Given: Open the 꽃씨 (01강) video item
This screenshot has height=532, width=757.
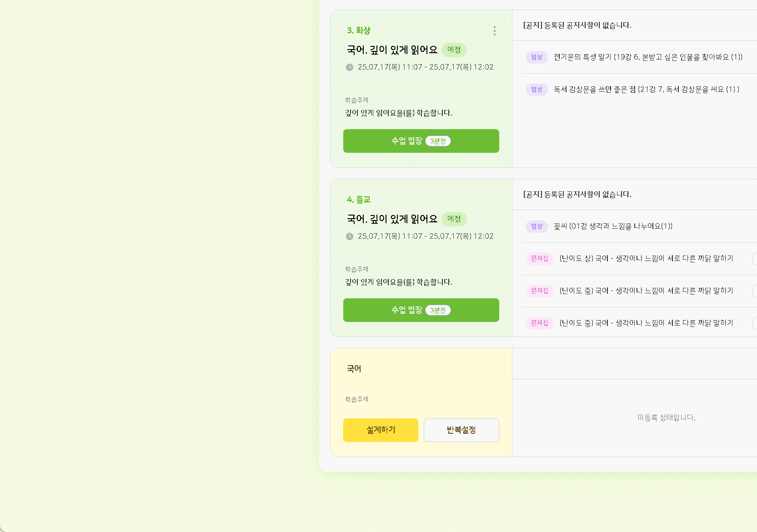Looking at the screenshot, I should 612,226.
